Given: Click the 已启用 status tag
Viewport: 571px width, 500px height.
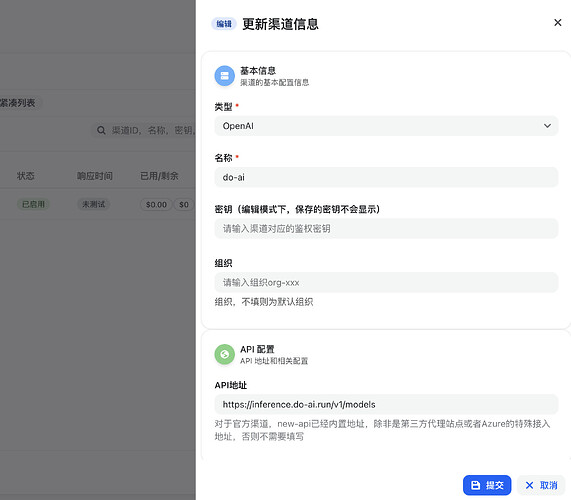Looking at the screenshot, I should coord(33,204).
